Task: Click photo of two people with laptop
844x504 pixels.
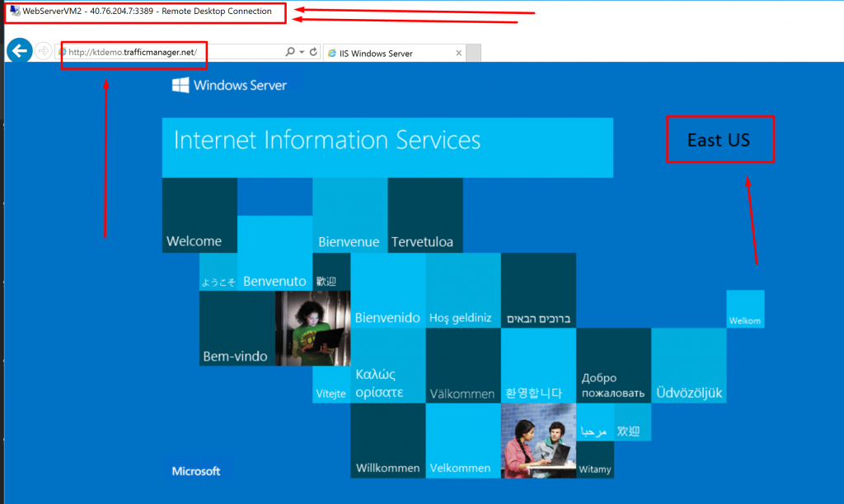Action: click(538, 441)
